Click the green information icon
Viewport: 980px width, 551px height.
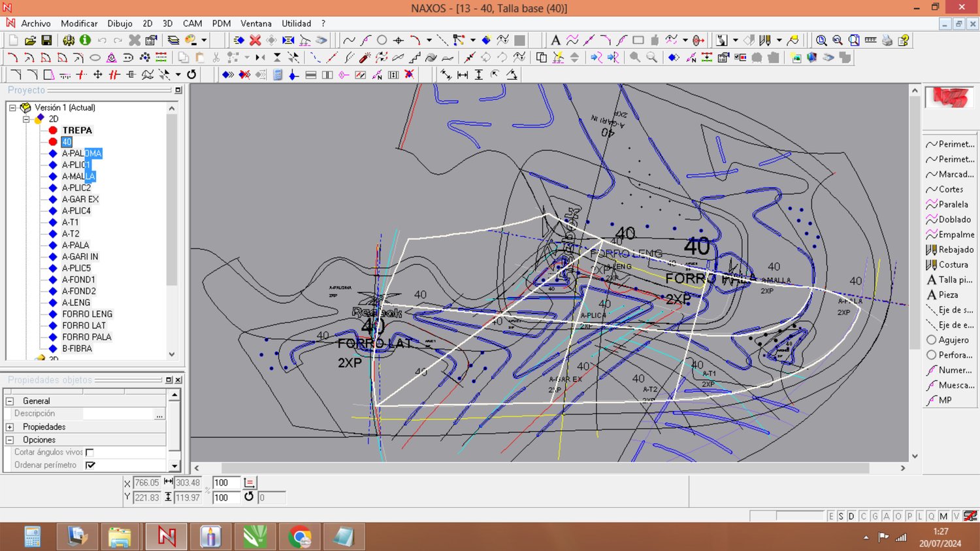click(x=85, y=41)
